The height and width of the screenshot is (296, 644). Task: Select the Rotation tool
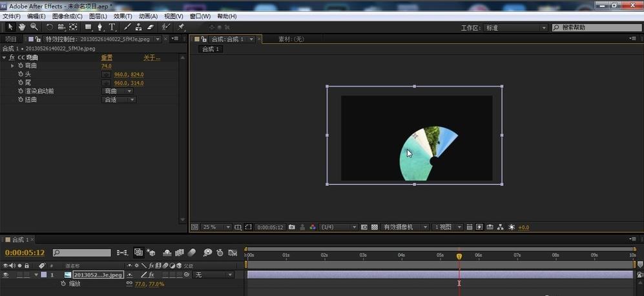tap(49, 26)
